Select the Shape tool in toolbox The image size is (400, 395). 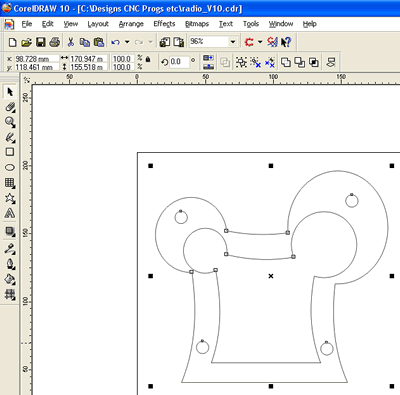coord(10,107)
